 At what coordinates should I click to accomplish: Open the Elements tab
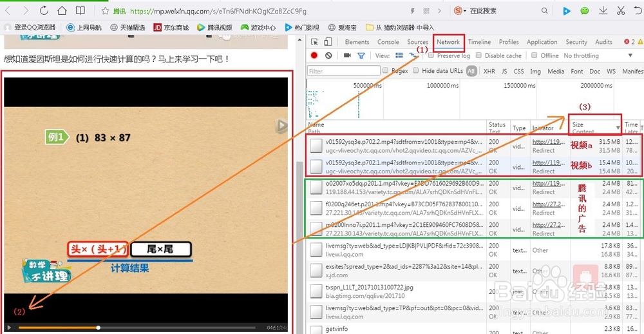(357, 42)
